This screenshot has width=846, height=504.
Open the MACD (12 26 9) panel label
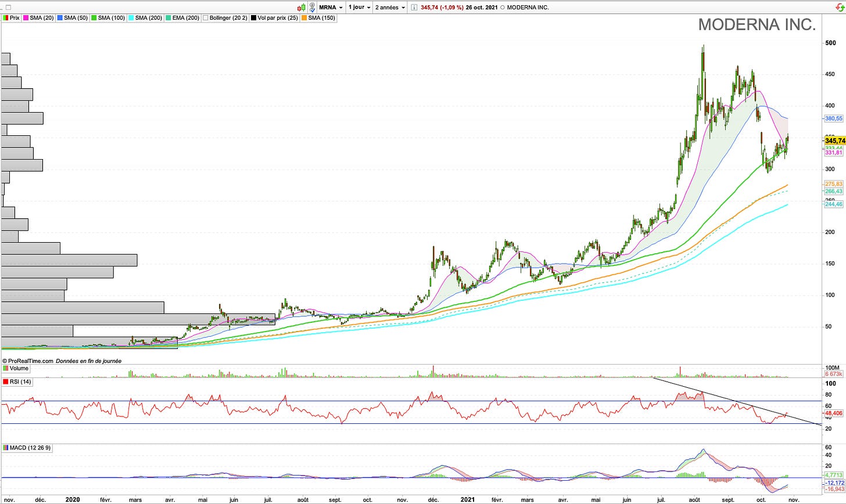(27, 448)
